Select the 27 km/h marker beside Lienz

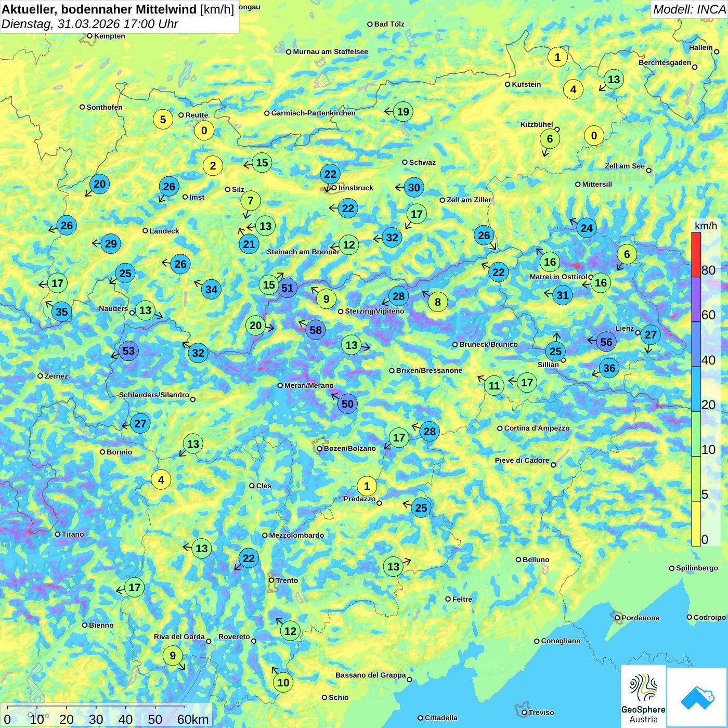[651, 334]
